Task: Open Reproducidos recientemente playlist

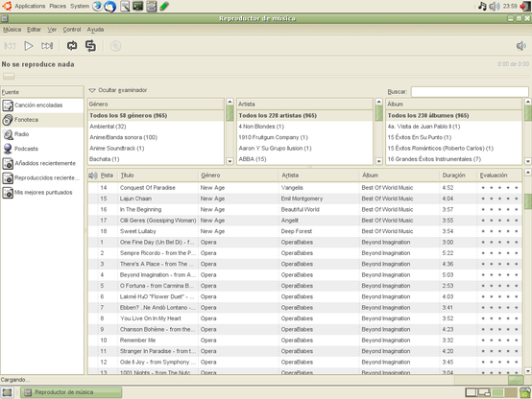Action: (x=42, y=178)
